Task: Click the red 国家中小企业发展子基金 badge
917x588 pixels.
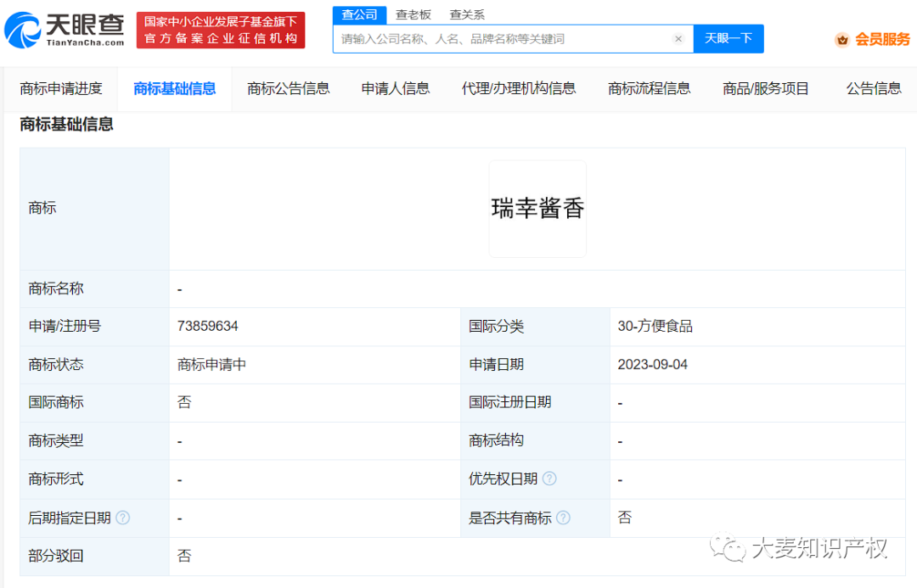Action: pos(221,30)
